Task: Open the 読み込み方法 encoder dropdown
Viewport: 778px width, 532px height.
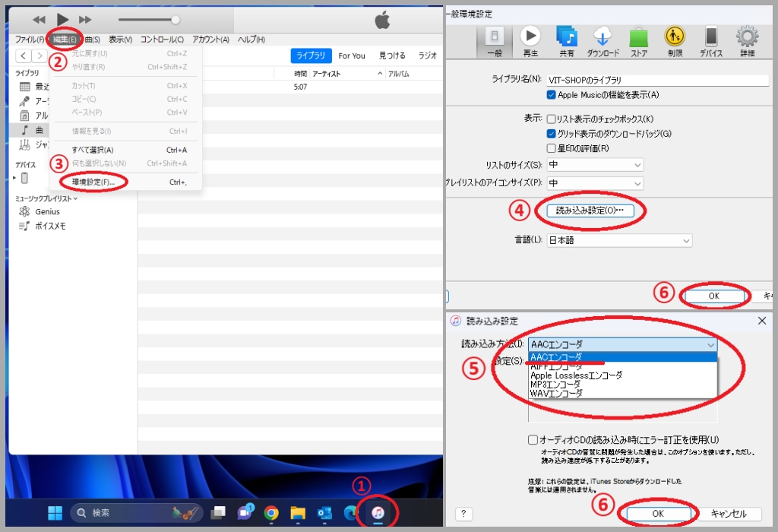Action: [x=623, y=344]
